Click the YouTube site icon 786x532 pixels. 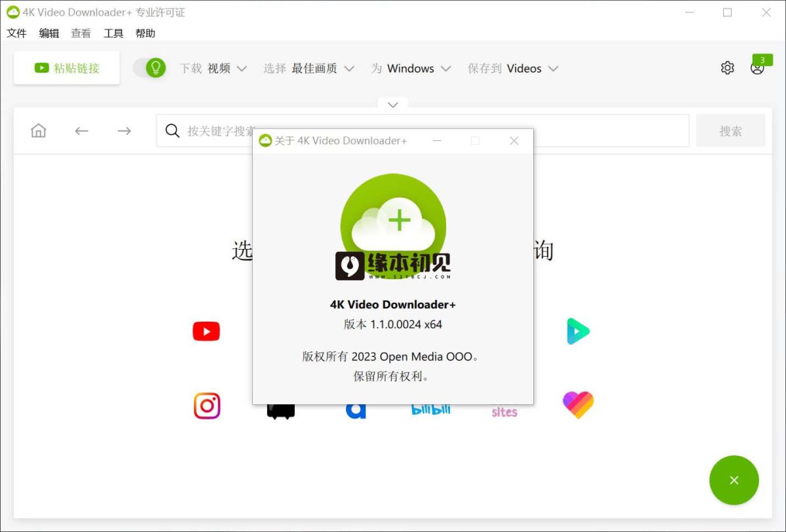tap(206, 332)
